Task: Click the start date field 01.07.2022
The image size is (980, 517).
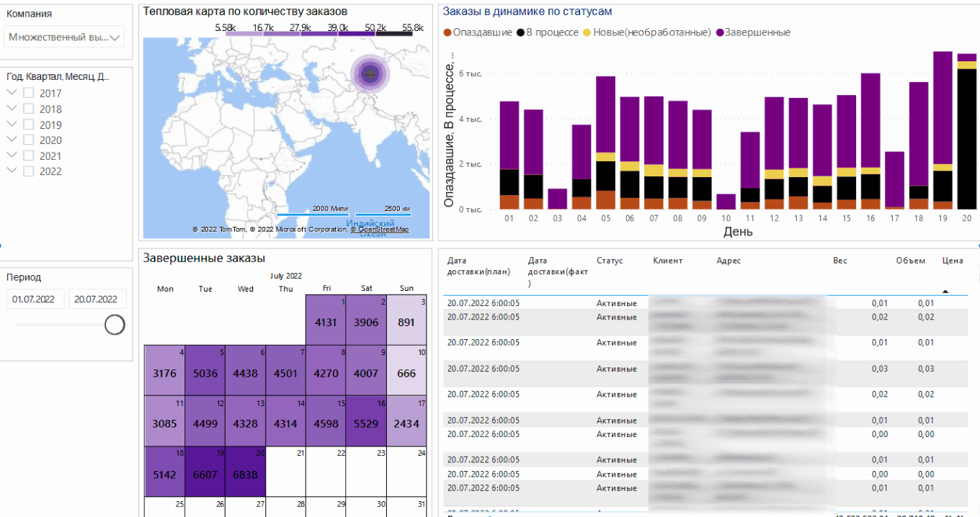Action: (35, 299)
